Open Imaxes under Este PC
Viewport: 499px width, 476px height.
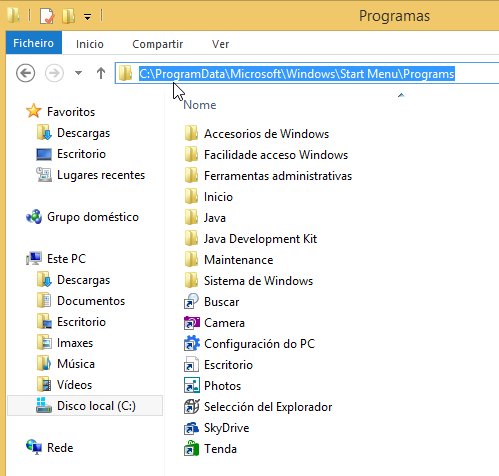[75, 343]
